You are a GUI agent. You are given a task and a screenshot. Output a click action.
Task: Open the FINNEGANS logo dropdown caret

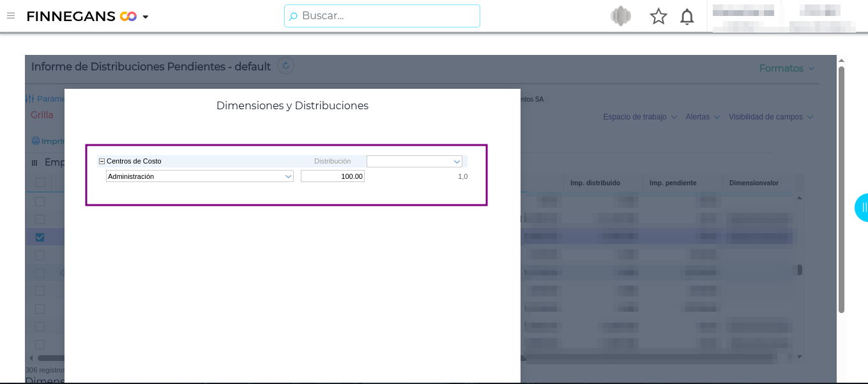pos(146,17)
